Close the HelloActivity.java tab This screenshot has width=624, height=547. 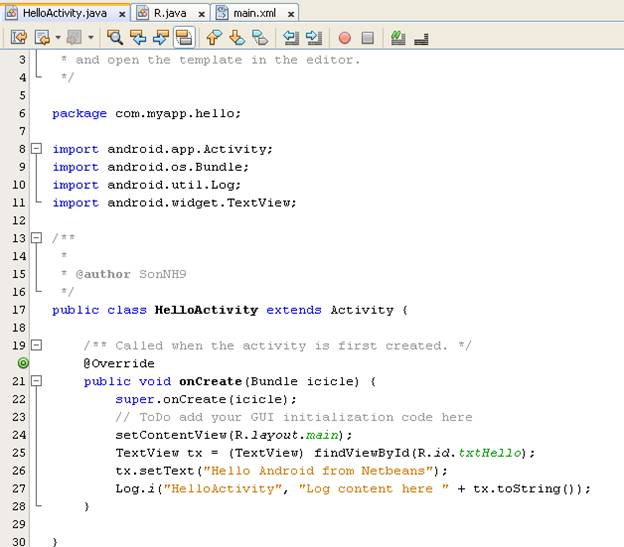[122, 14]
